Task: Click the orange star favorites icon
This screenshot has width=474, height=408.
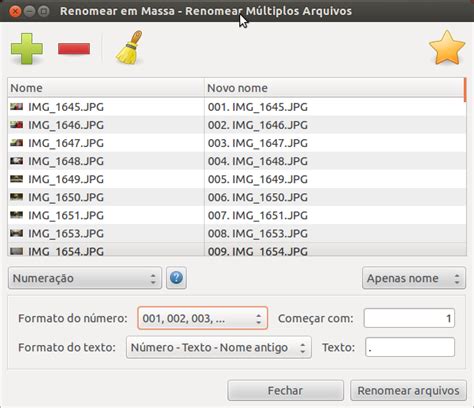Action: pyautogui.click(x=447, y=47)
